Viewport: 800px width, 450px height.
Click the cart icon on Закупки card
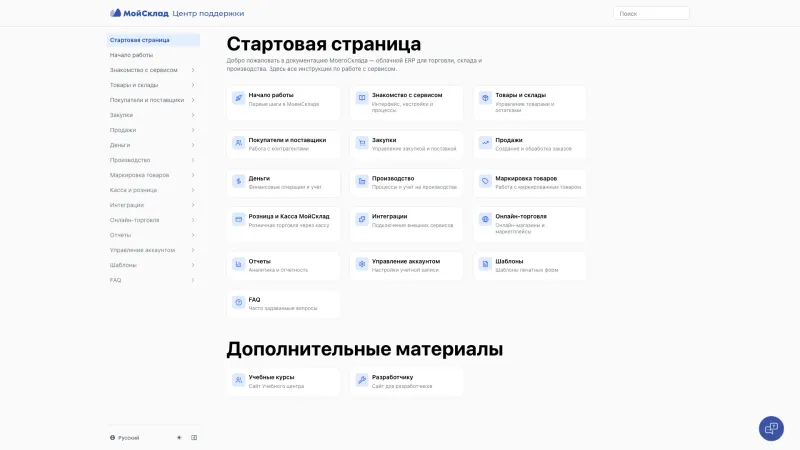tap(362, 143)
